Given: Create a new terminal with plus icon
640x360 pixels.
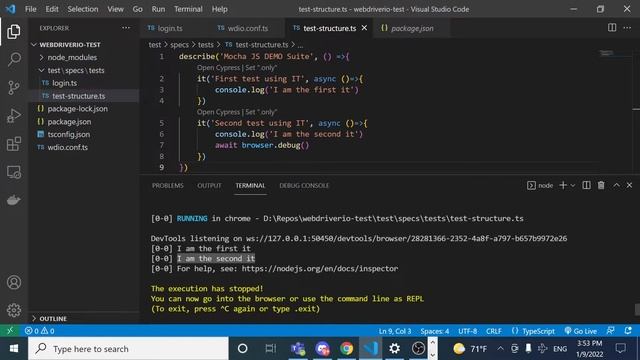Looking at the screenshot, I should click(x=563, y=185).
